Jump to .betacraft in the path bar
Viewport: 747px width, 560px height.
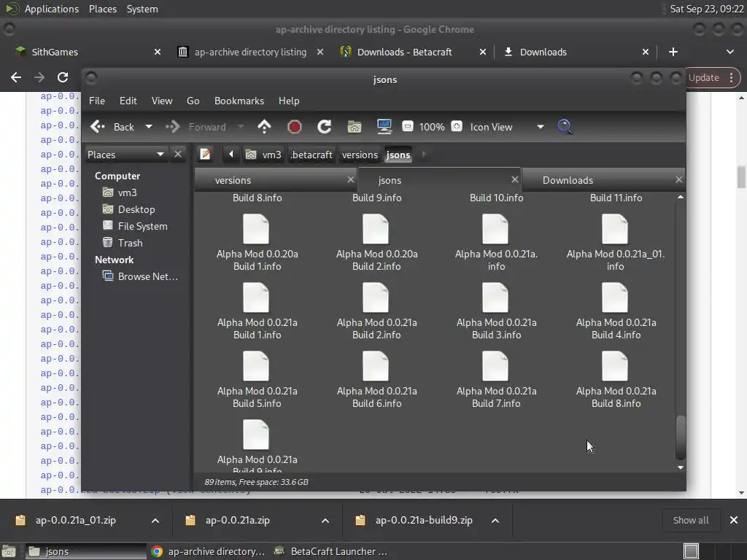311,155
